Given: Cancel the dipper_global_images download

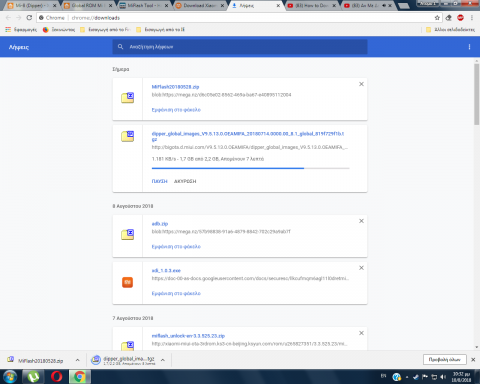Looking at the screenshot, I should point(185,181).
